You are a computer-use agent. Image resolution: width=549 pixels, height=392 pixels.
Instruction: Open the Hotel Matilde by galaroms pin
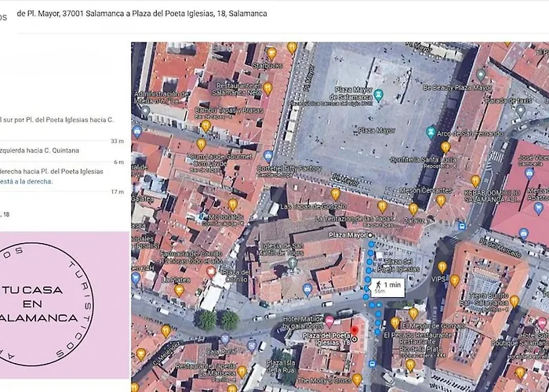pyautogui.click(x=329, y=321)
